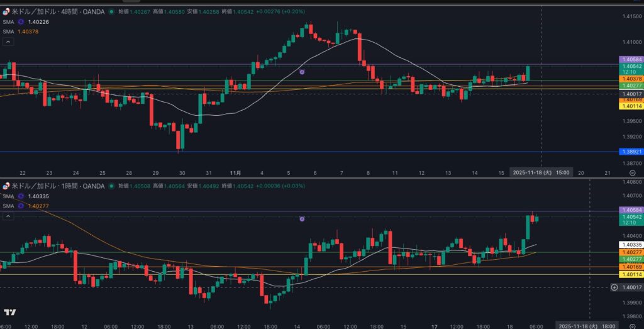Click the green market status dot in the 1-hour chart
644x329 pixels.
click(111, 186)
